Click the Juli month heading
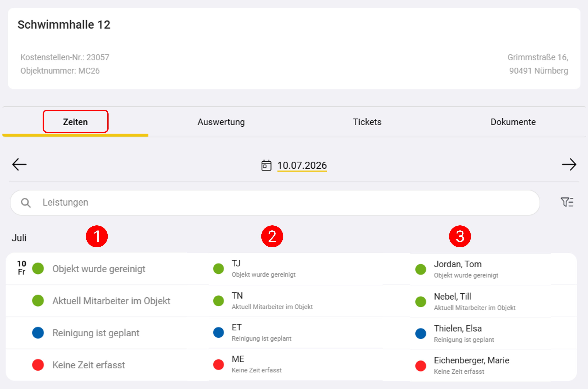This screenshot has width=588, height=389. (x=19, y=238)
